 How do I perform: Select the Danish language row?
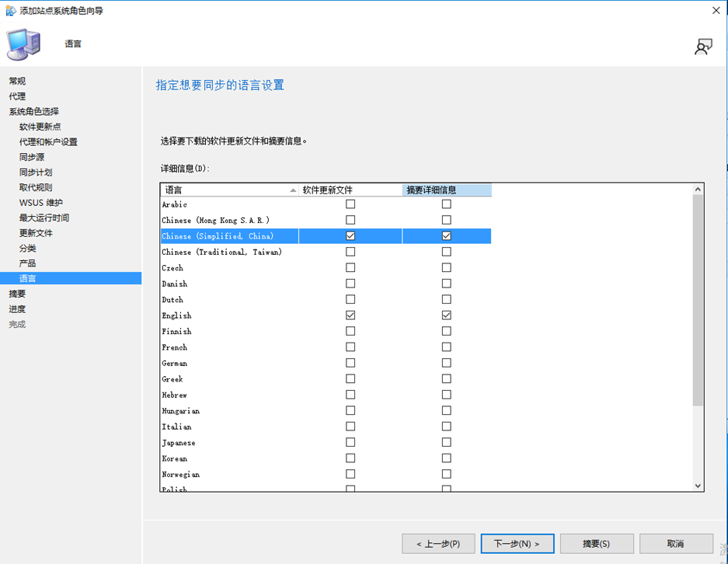pyautogui.click(x=326, y=284)
